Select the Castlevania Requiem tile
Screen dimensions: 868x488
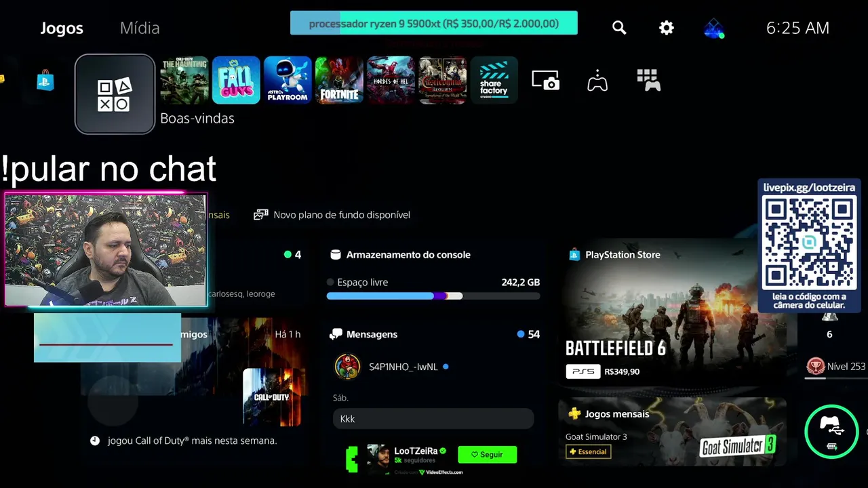click(x=442, y=81)
